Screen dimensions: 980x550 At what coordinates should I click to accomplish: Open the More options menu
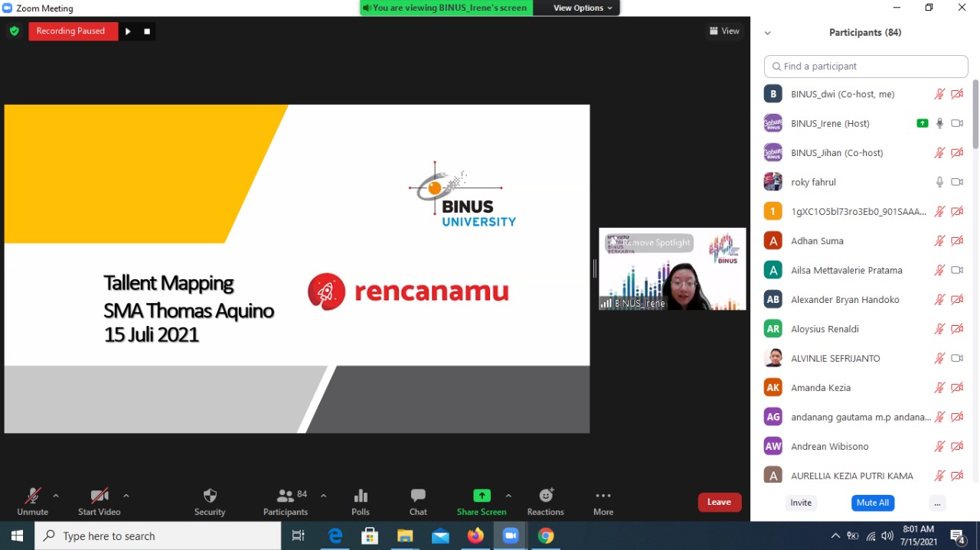[603, 502]
